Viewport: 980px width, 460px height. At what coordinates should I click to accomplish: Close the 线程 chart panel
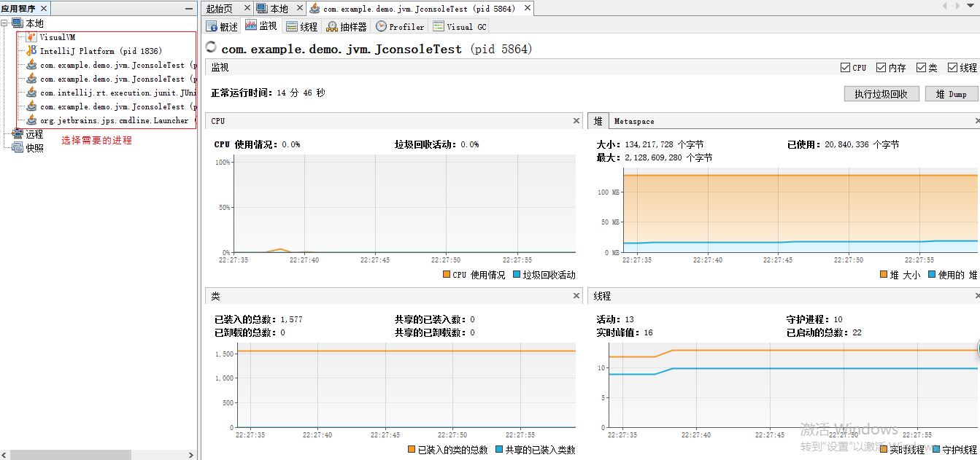click(x=977, y=296)
